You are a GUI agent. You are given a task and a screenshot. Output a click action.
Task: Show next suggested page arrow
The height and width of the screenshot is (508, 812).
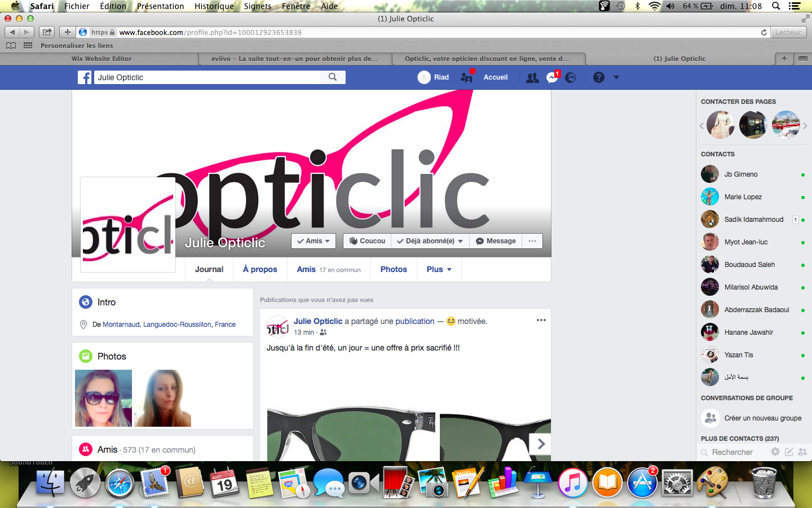point(805,126)
